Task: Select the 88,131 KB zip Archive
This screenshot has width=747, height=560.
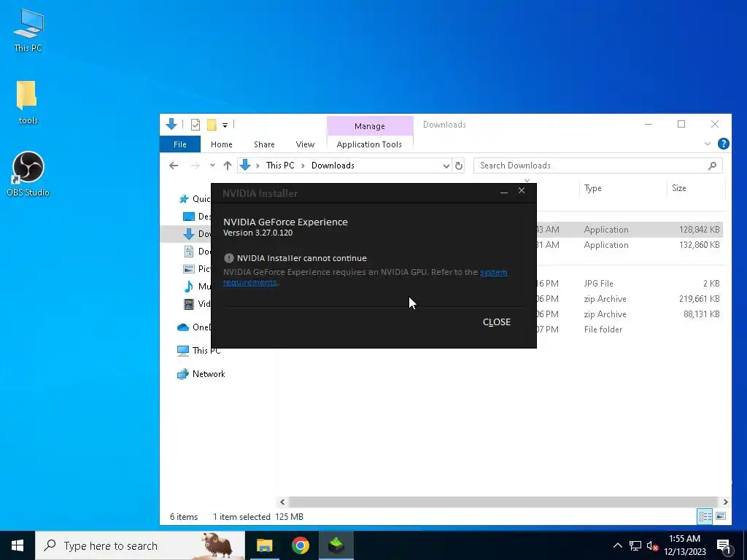Action: [x=500, y=314]
